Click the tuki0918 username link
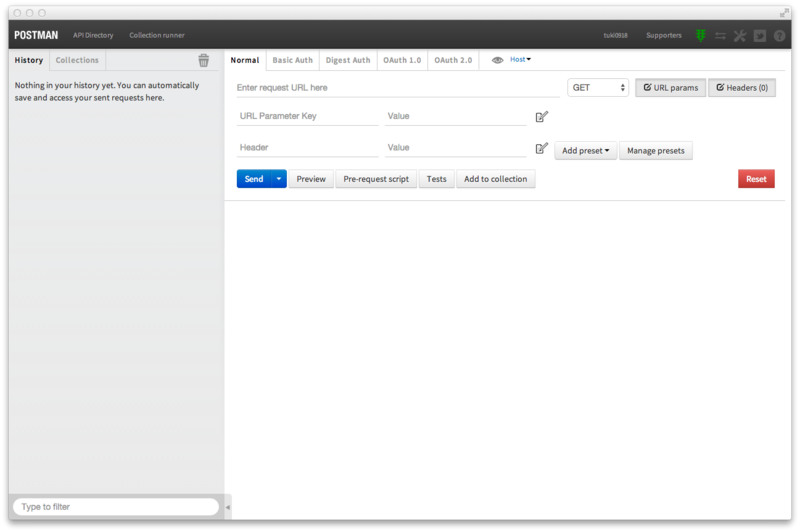This screenshot has height=532, width=800. pos(615,35)
